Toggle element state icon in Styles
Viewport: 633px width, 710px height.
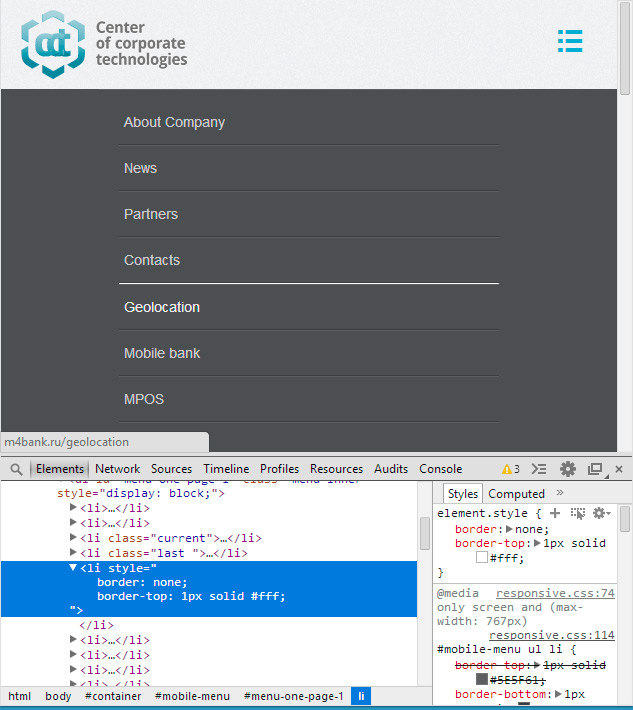(x=577, y=513)
